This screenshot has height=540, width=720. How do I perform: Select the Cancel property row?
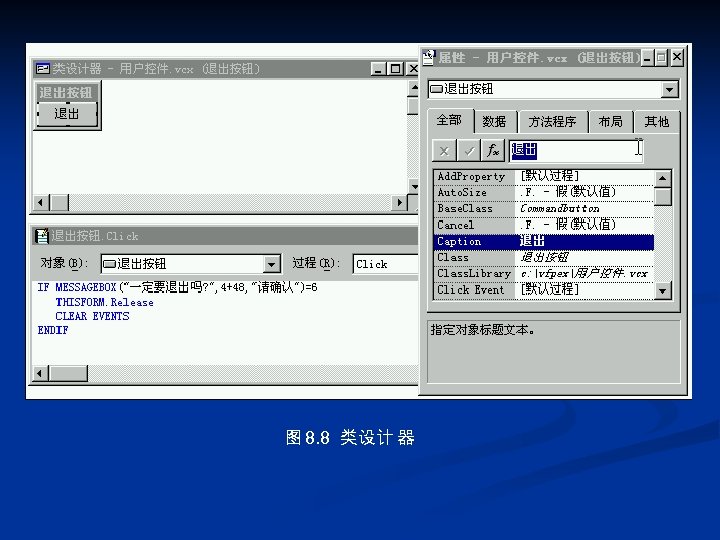pos(544,225)
